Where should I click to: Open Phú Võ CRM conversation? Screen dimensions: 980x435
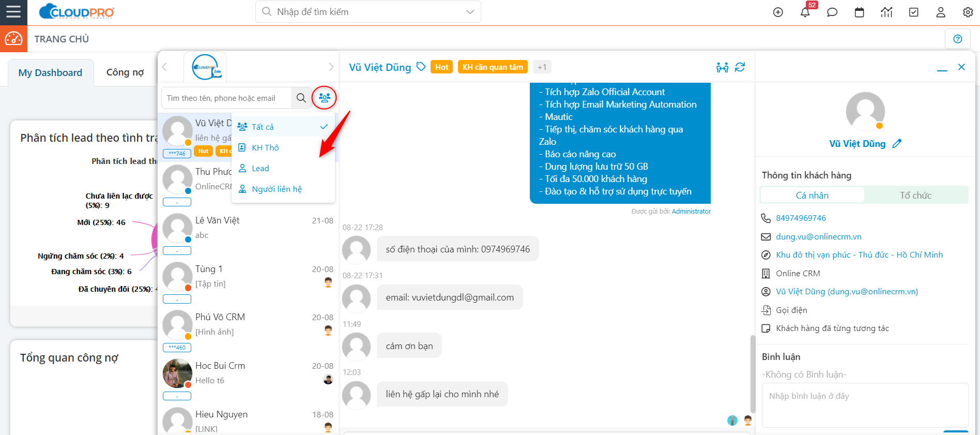(x=249, y=332)
